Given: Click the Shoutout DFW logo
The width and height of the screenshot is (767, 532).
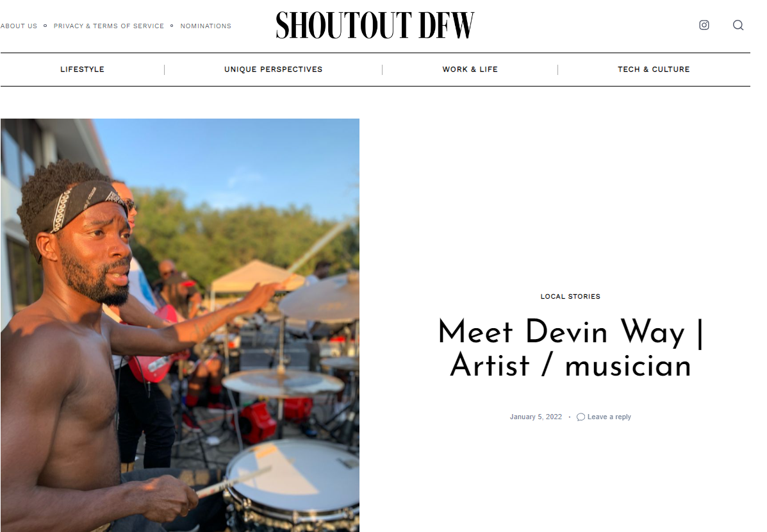Looking at the screenshot, I should point(375,26).
